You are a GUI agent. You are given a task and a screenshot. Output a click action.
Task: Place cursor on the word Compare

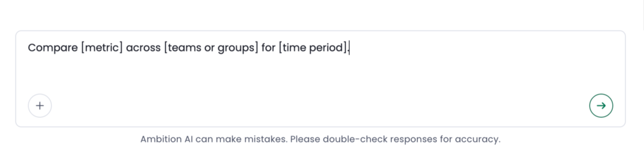click(x=53, y=48)
